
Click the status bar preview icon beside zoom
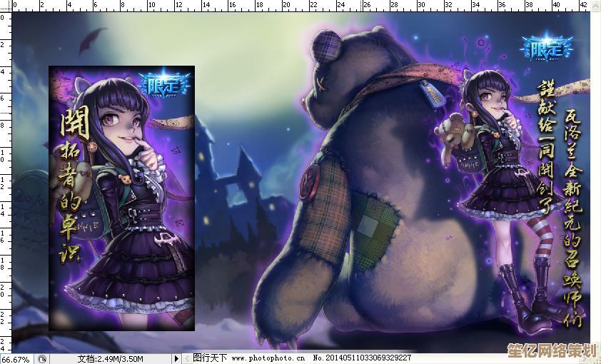point(42,359)
